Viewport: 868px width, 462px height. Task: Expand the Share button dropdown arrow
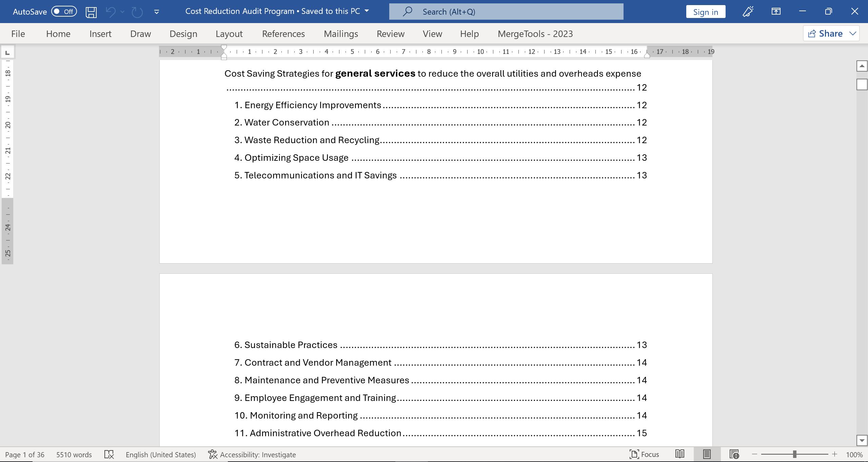[x=853, y=34]
